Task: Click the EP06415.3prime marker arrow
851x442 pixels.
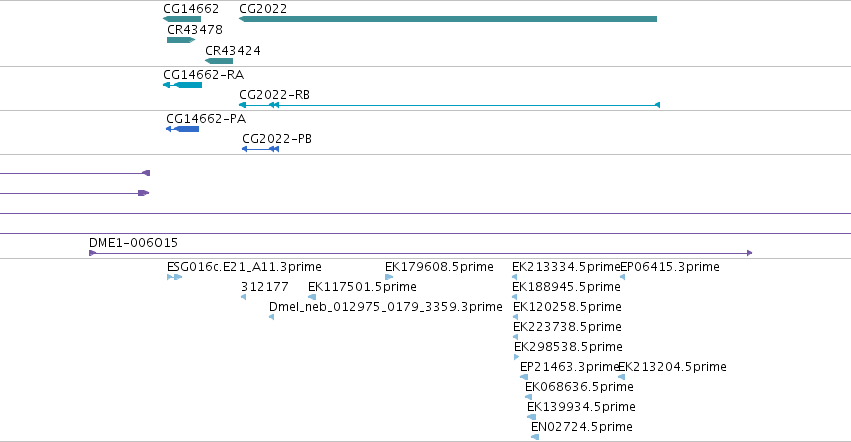Action: 623,277
